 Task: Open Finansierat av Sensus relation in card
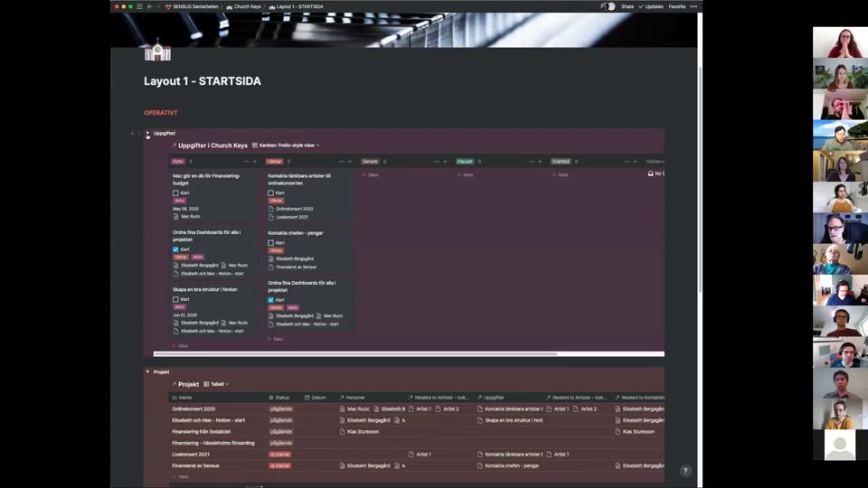pos(293,267)
